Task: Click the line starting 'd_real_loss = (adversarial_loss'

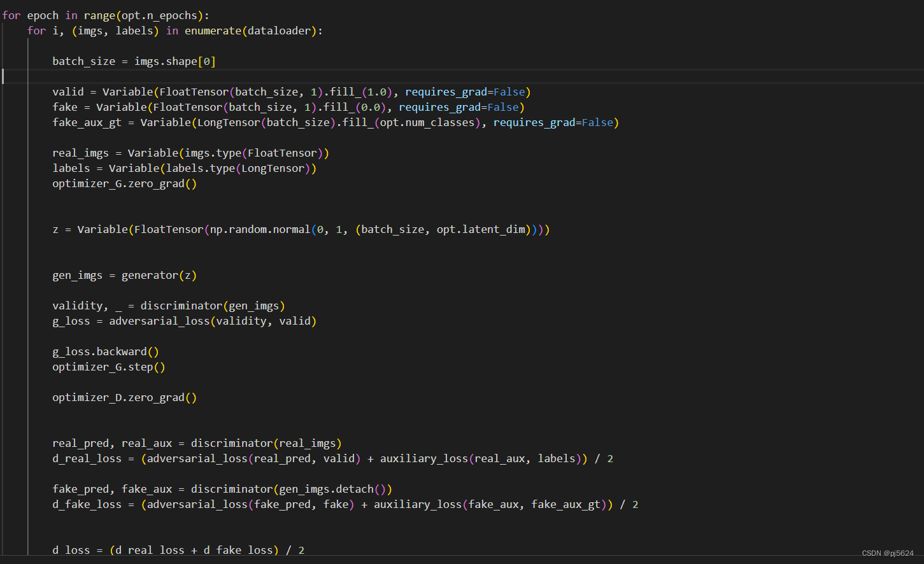Action: coord(333,458)
